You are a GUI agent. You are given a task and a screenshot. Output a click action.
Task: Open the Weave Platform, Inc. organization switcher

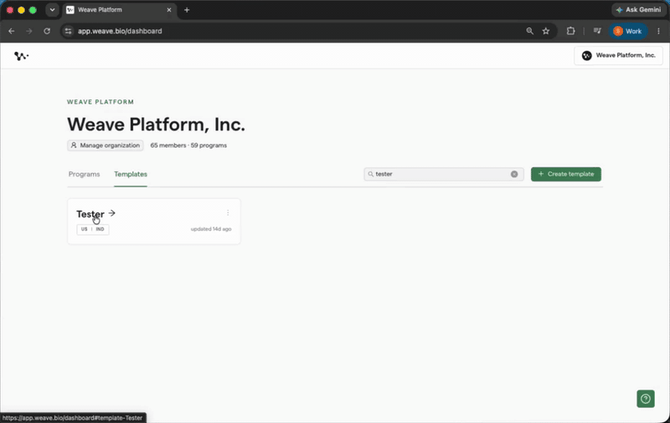pyautogui.click(x=618, y=56)
